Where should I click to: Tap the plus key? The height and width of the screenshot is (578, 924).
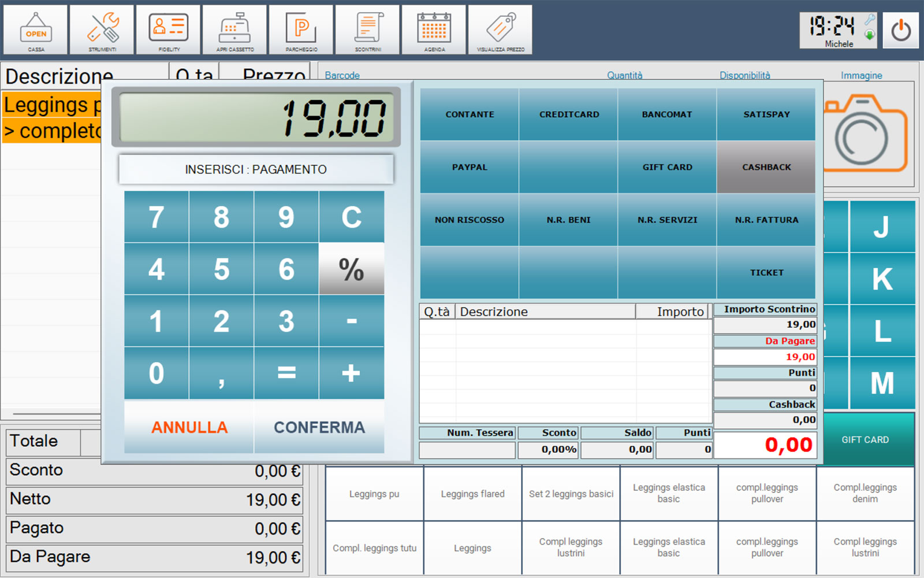[352, 373]
